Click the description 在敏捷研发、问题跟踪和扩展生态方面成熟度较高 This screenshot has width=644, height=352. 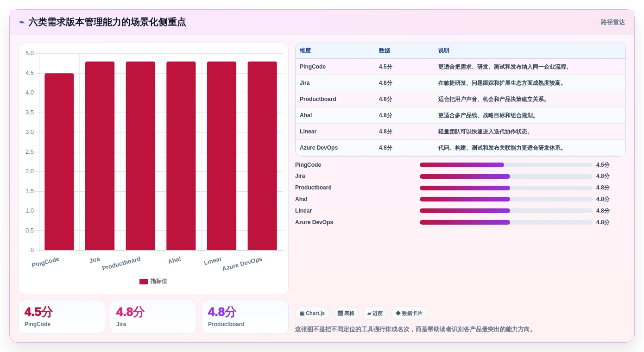pyautogui.click(x=502, y=83)
